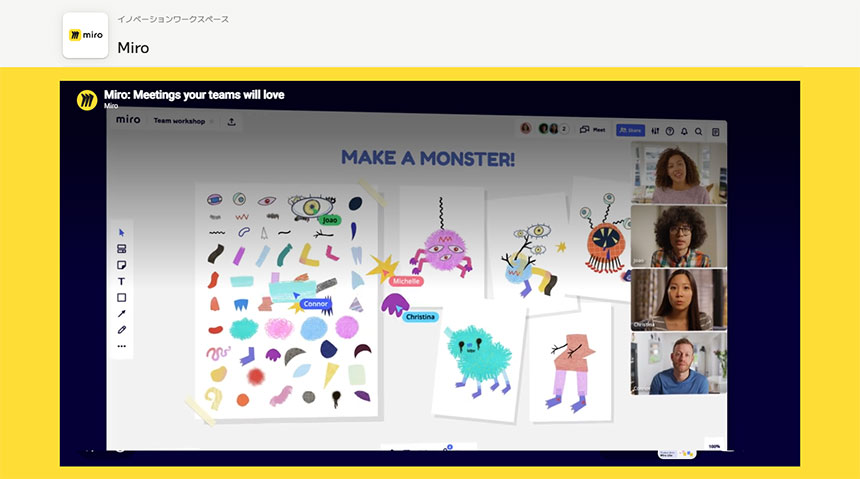Select Christina's video tile

[678, 299]
